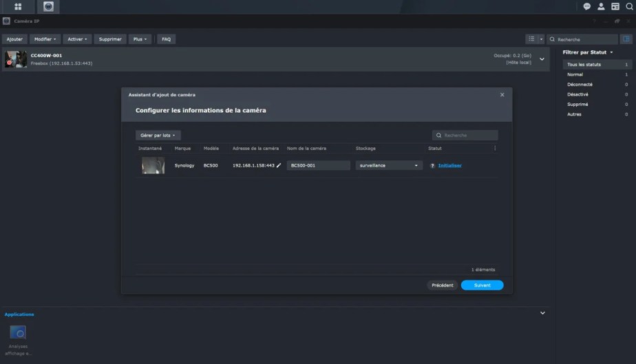Image resolution: width=636 pixels, height=364 pixels.
Task: Click the Surveillance Station taskbar icon
Action: tap(48, 7)
